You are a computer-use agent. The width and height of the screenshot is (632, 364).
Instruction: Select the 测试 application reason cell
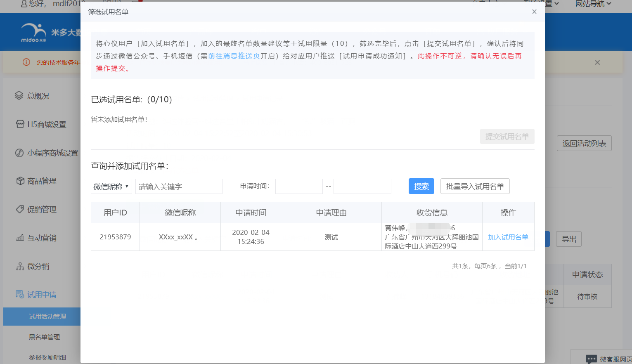[x=331, y=237]
